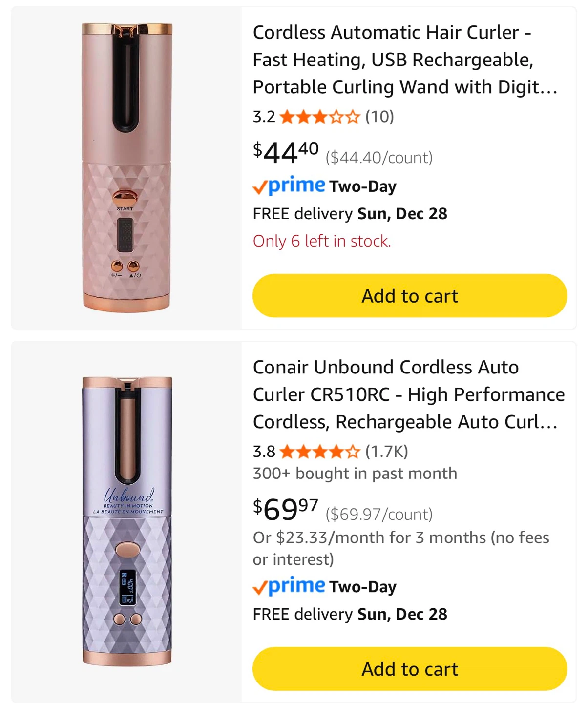The height and width of the screenshot is (703, 588).
Task: Click the 'Only 6 left in stock' notice
Action: click(322, 241)
